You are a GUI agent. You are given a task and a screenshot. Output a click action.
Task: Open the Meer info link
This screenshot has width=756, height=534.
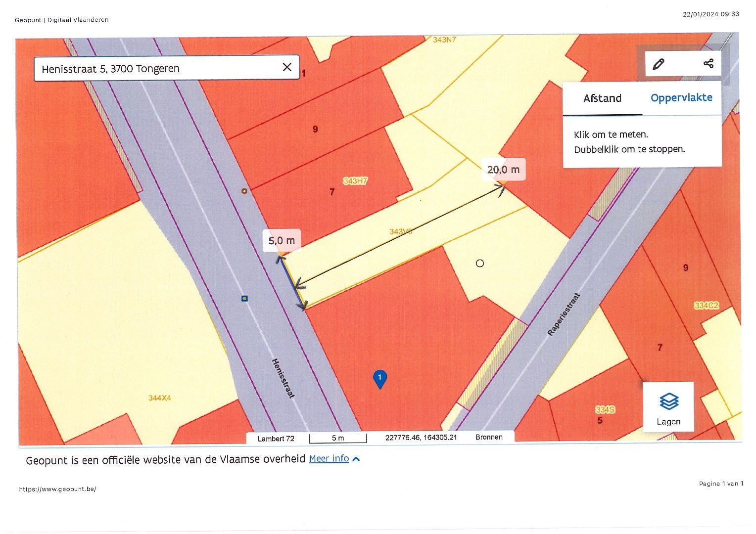pyautogui.click(x=329, y=458)
